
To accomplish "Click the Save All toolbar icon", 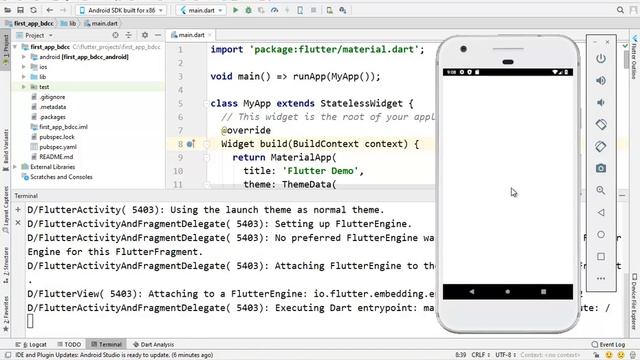I will pos(20,10).
